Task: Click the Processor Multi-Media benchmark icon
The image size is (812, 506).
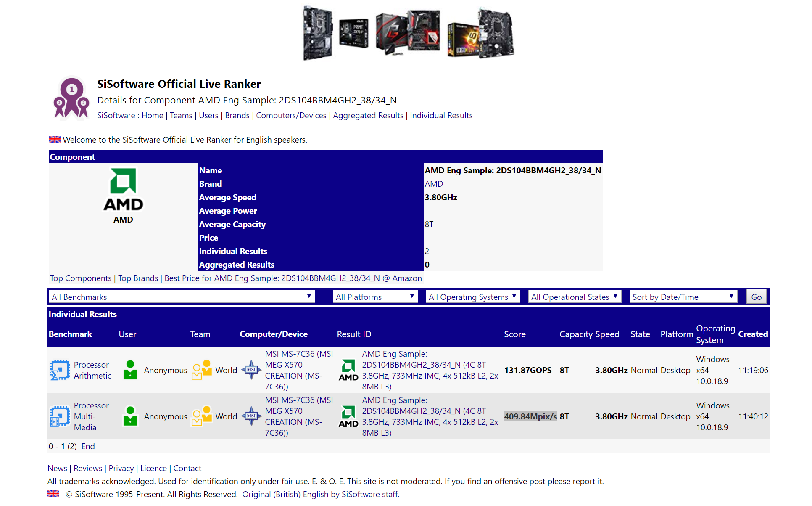Action: [60, 416]
